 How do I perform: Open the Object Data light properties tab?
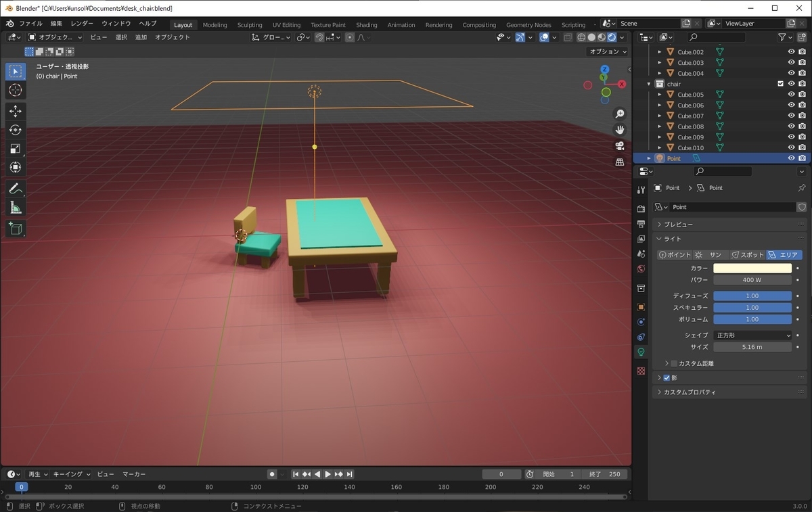point(641,352)
